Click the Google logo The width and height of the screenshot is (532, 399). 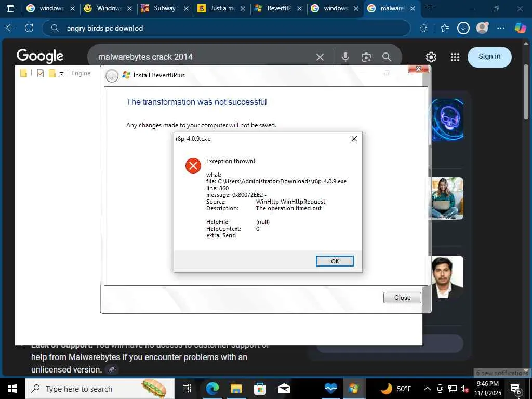(40, 56)
